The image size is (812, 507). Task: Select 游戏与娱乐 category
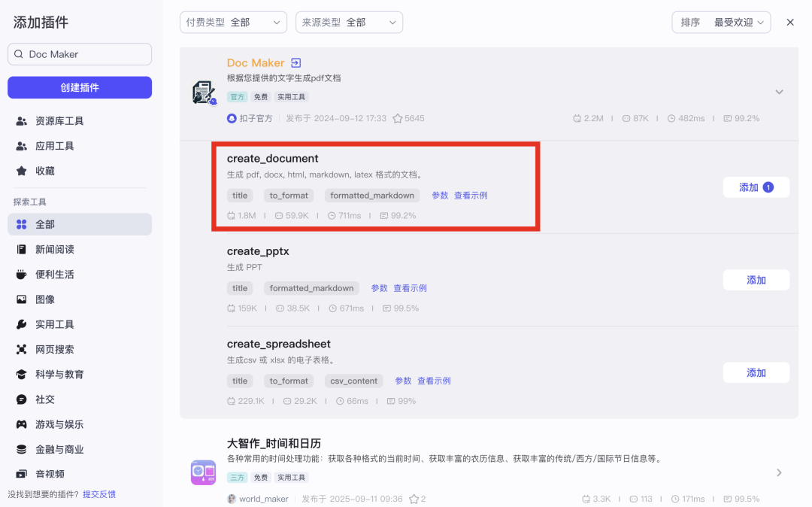click(x=59, y=424)
